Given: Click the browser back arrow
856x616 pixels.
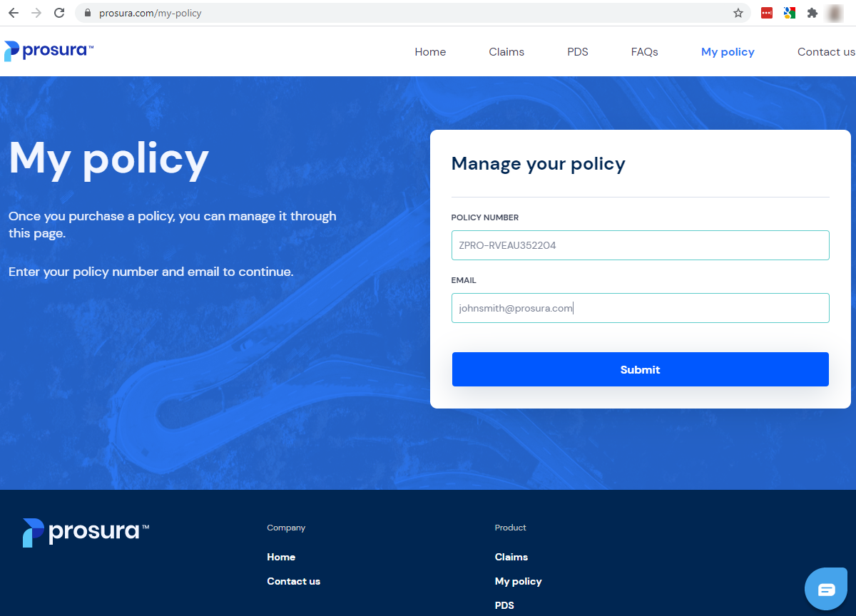Looking at the screenshot, I should coord(14,13).
